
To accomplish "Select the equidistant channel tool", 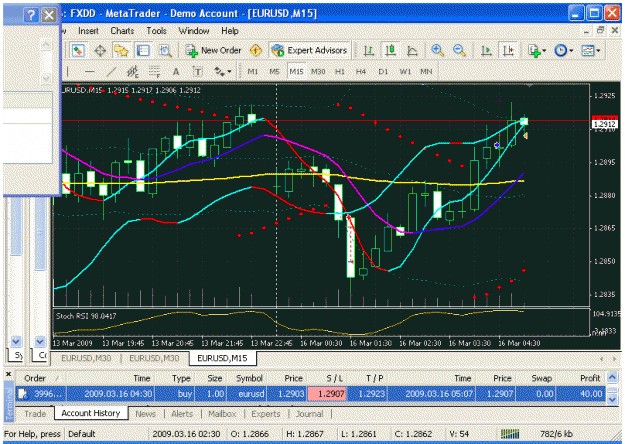I will click(133, 72).
